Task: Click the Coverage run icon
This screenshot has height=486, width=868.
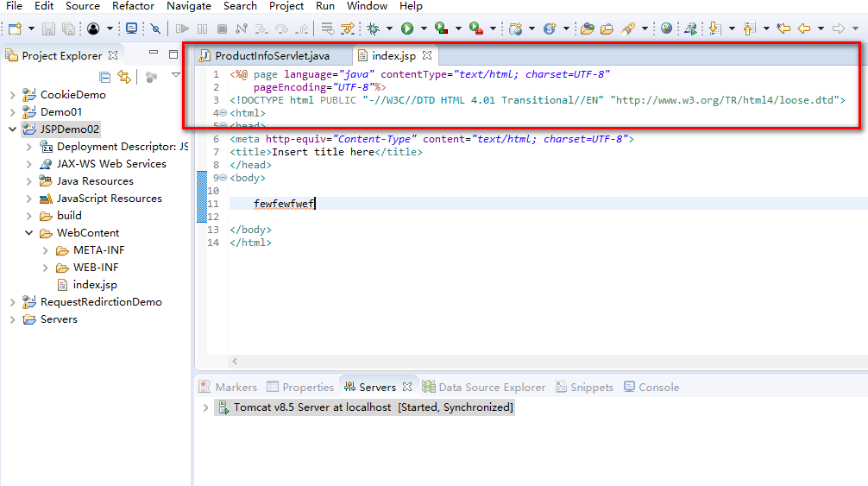Action: (441, 28)
